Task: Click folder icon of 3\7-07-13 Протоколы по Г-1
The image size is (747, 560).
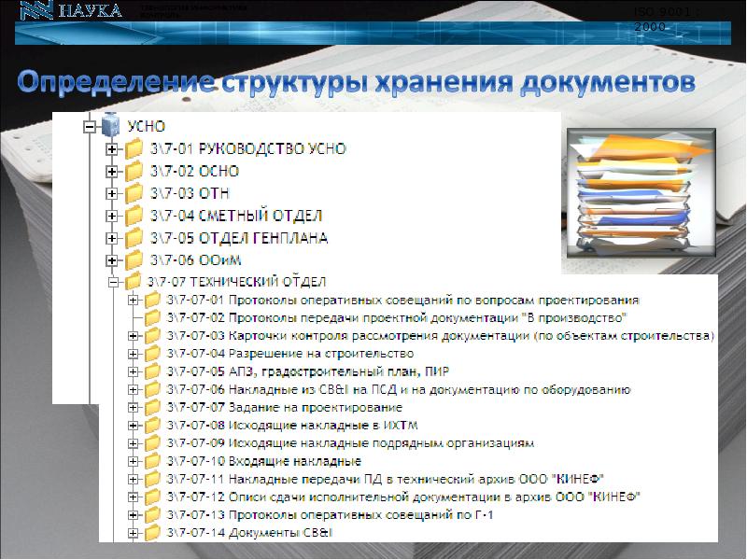Action: [152, 515]
